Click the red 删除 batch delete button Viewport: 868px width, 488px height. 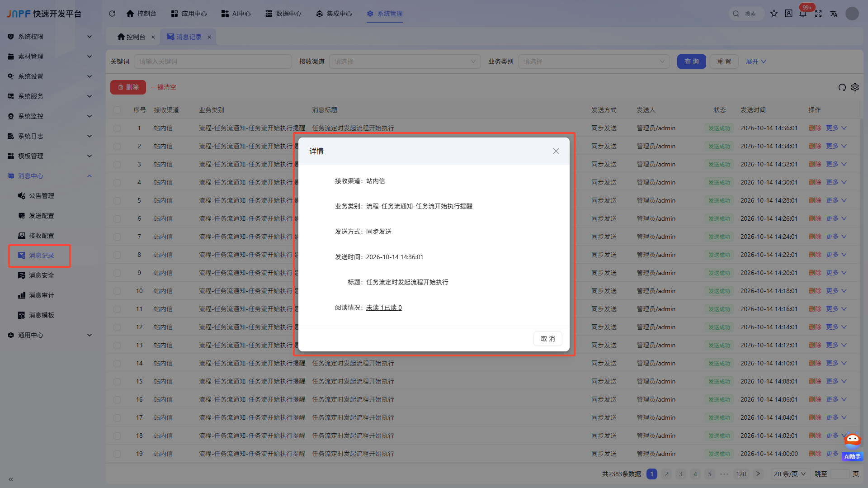[x=128, y=87]
